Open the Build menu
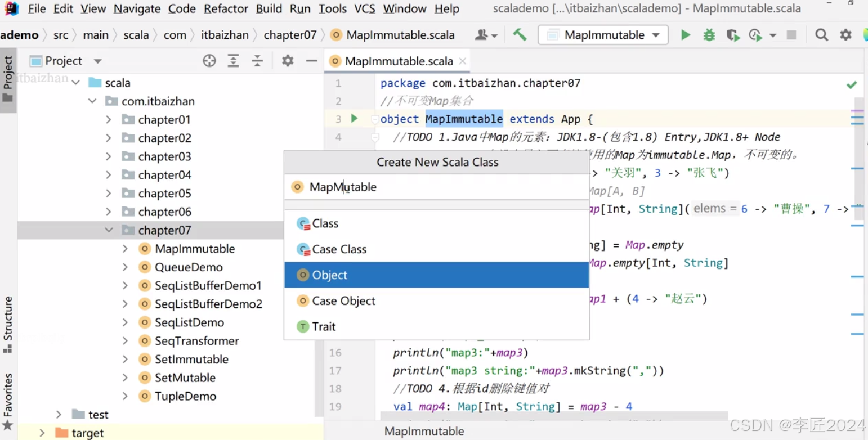The width and height of the screenshot is (868, 440). pyautogui.click(x=269, y=9)
